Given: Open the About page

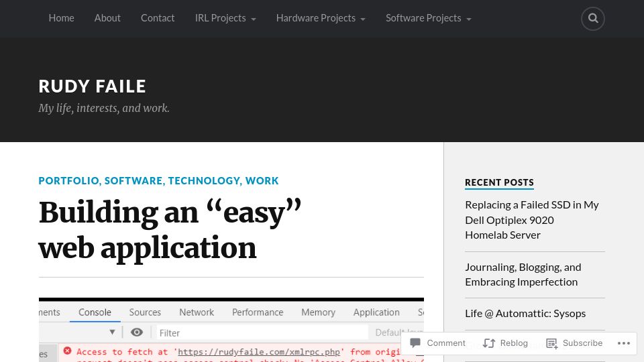Looking at the screenshot, I should [x=107, y=18].
